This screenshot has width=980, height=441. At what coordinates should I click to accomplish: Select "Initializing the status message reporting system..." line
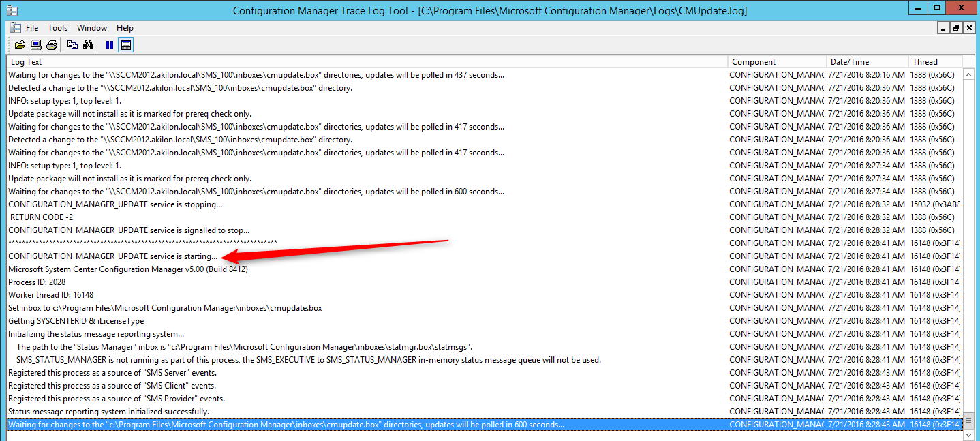click(484, 334)
